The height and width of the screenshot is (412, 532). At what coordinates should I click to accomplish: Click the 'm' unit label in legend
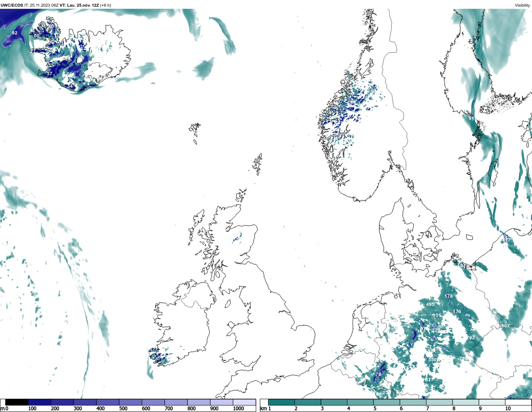tap(2, 409)
